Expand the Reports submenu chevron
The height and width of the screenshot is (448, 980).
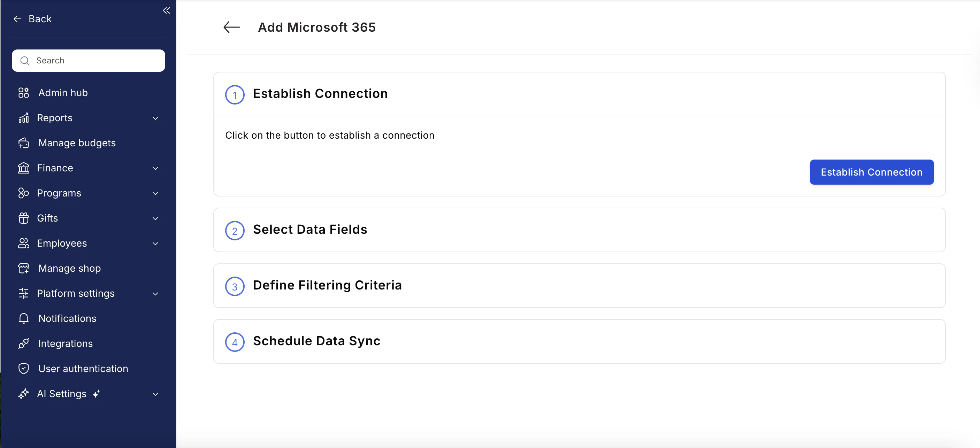click(x=155, y=118)
